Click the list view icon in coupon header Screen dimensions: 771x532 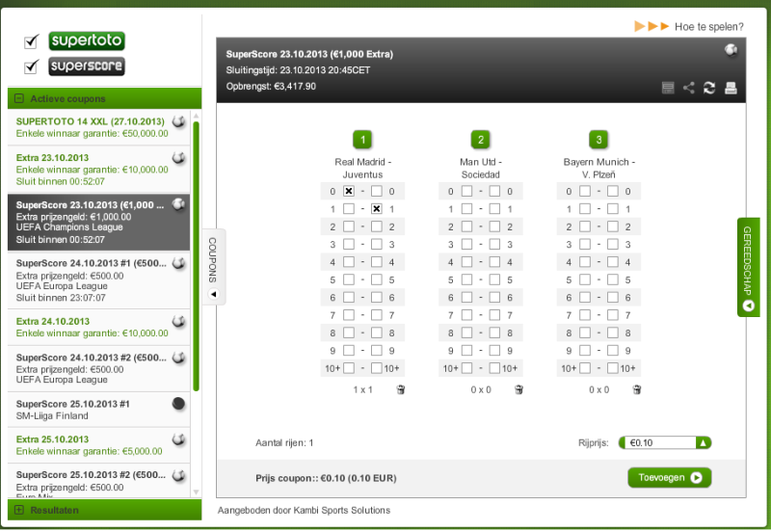pyautogui.click(x=668, y=88)
